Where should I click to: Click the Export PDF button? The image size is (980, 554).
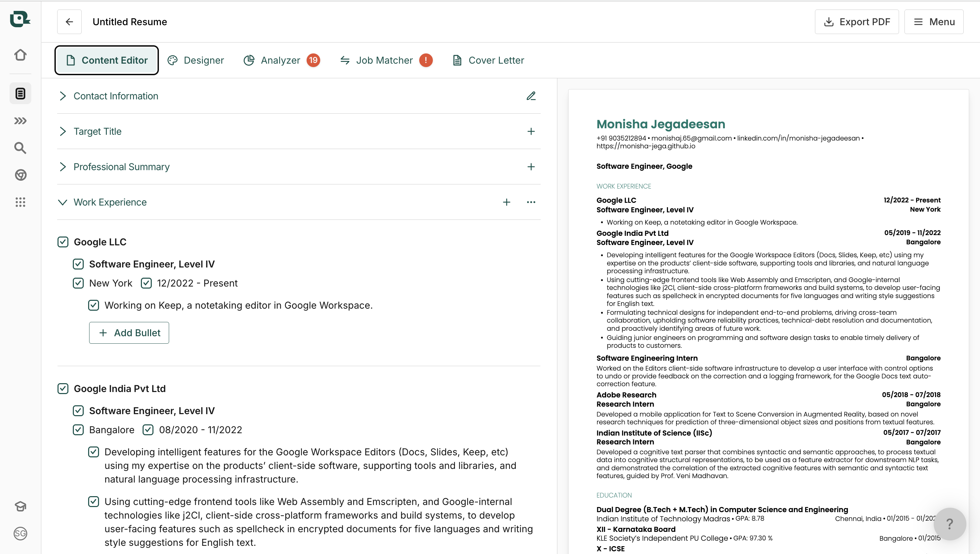click(x=857, y=22)
